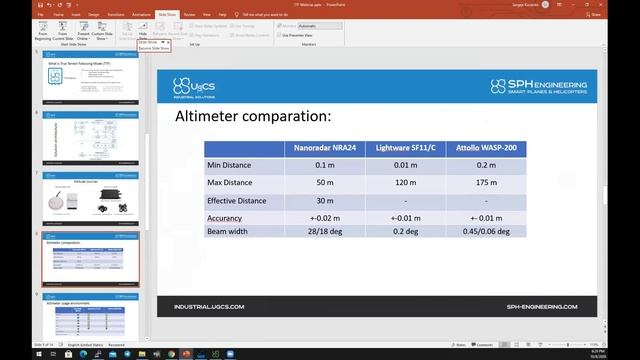The width and height of the screenshot is (640, 360).
Task: Adjust the zoom slider handle
Action: (568, 345)
